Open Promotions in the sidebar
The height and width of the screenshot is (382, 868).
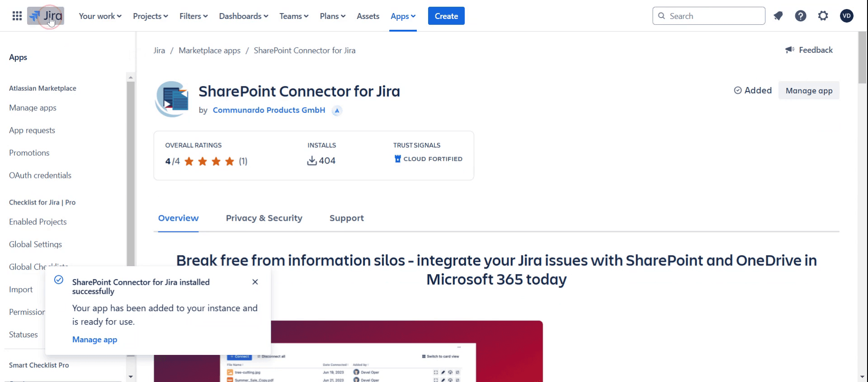[29, 153]
